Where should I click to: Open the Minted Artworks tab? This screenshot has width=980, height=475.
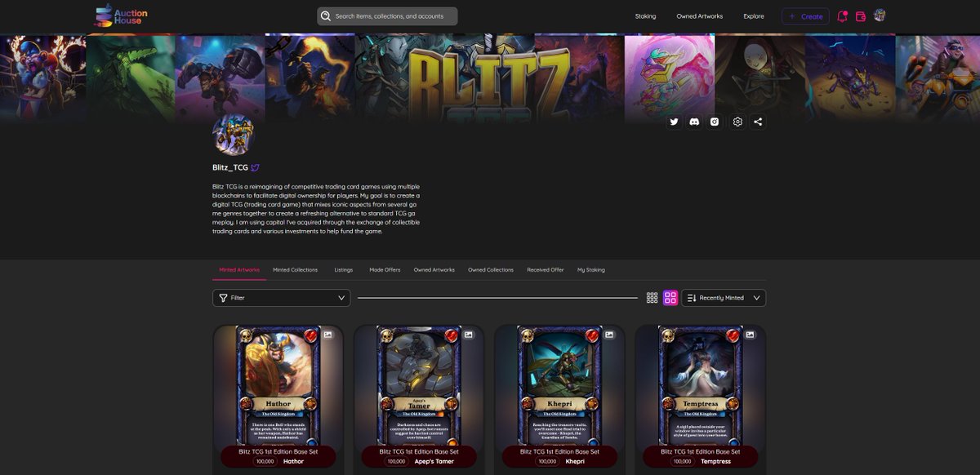[x=239, y=269]
